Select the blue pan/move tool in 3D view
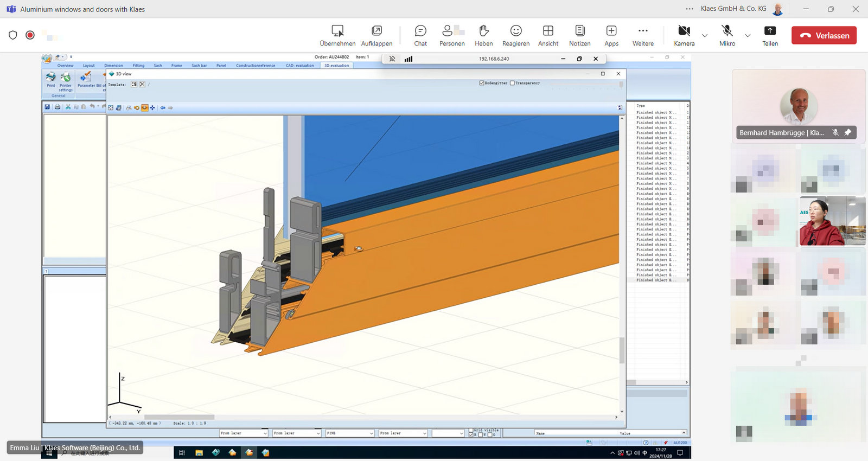Screen dimensions: 868x461 [x=152, y=108]
